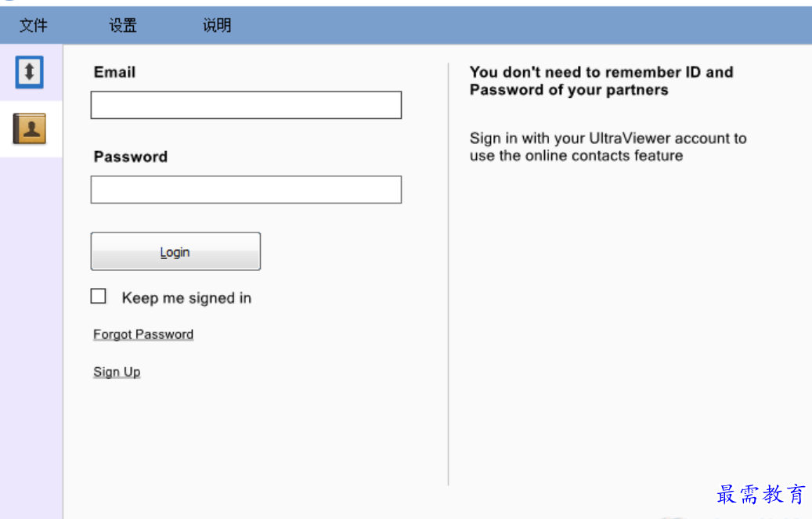Click into the Email input field
Screen dimensions: 812x519
246,106
